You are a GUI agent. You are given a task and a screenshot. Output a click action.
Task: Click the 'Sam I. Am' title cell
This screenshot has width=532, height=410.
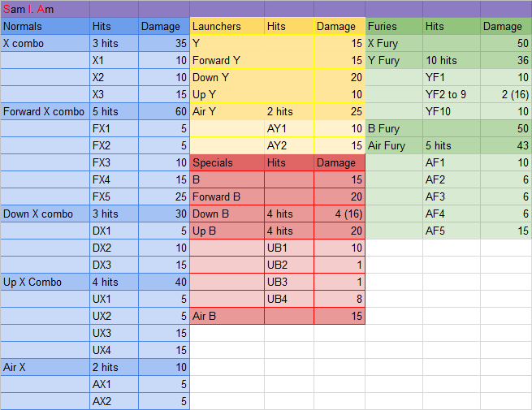pyautogui.click(x=29, y=9)
